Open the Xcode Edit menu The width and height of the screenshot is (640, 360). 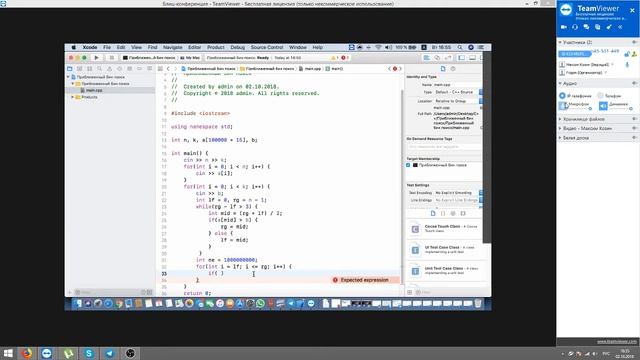121,47
